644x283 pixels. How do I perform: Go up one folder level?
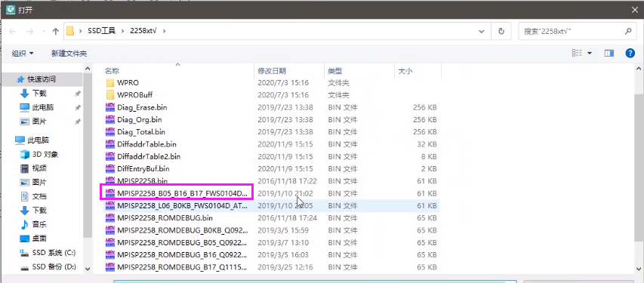point(56,31)
